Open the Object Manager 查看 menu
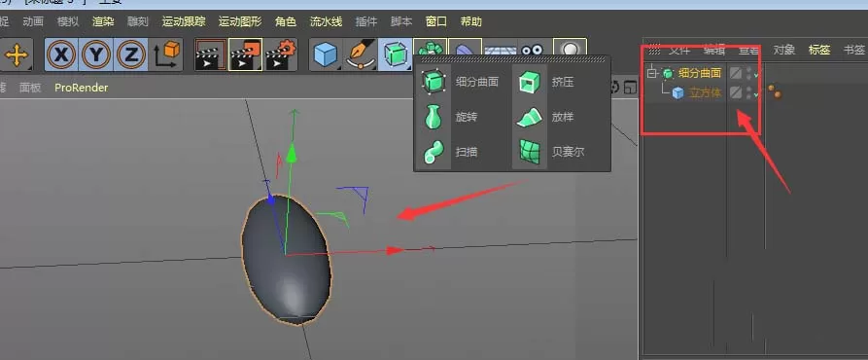Image resolution: width=868 pixels, height=360 pixels. tap(749, 50)
